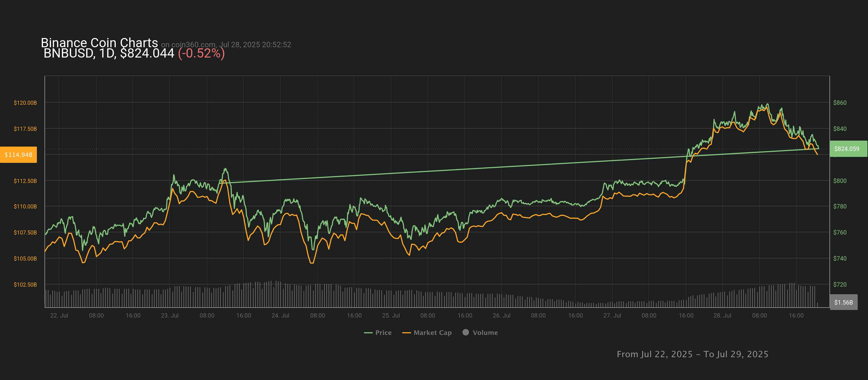868x380 pixels.
Task: Click the $840 price axis label
Action: coord(840,129)
